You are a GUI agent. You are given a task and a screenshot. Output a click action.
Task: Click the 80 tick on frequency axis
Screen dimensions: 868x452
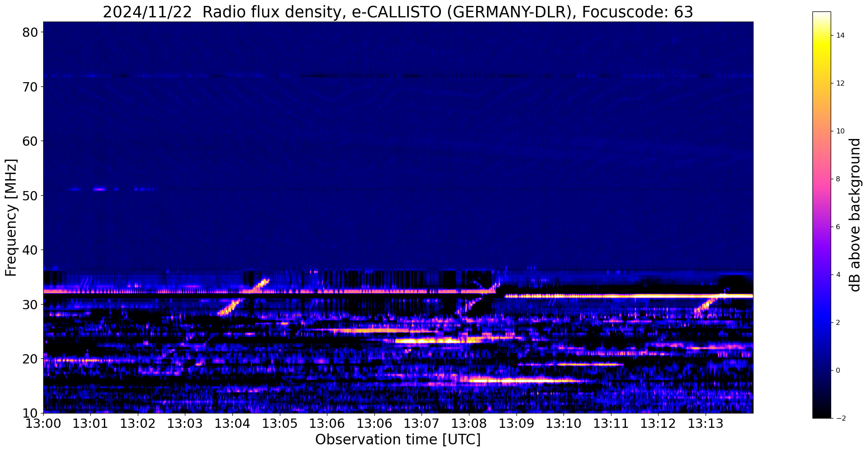click(x=30, y=32)
